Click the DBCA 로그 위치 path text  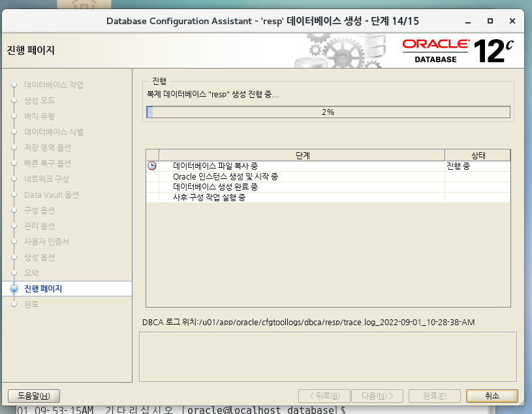coord(308,322)
